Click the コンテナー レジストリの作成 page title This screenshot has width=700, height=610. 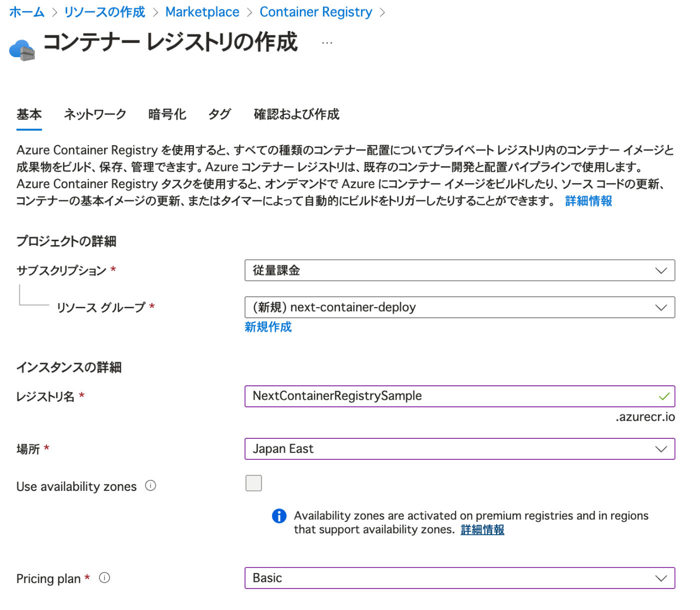(x=170, y=42)
